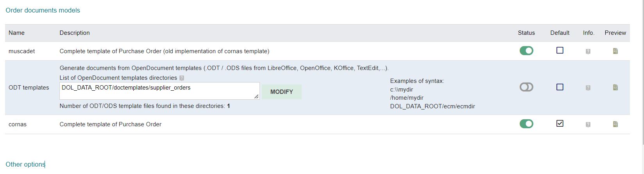Enable the ODT templates status toggle

pyautogui.click(x=526, y=87)
